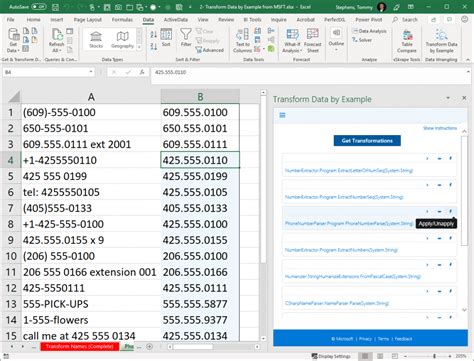This screenshot has width=474, height=361.
Task: Open the Review tab
Action: [226, 20]
